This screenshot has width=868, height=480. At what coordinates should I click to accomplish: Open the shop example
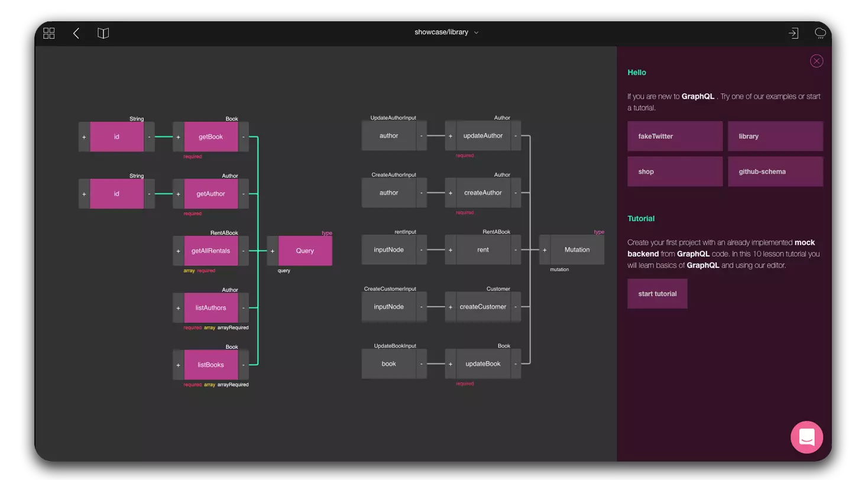coord(675,172)
